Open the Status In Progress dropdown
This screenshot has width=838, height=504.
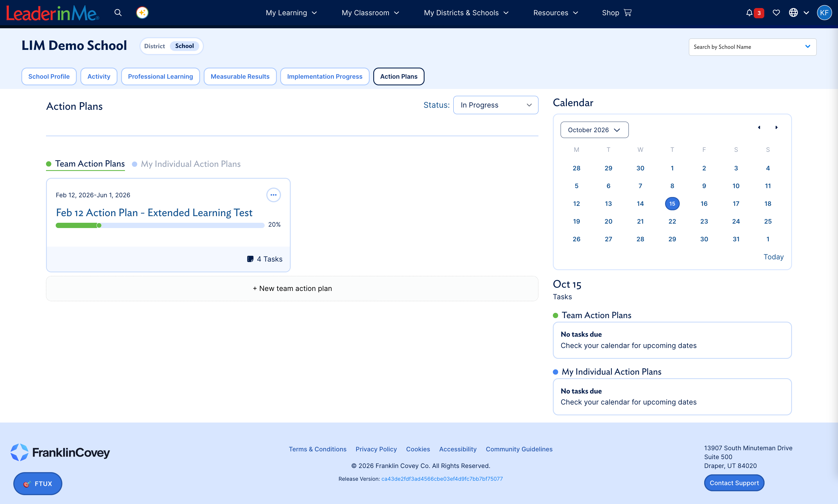pyautogui.click(x=495, y=105)
